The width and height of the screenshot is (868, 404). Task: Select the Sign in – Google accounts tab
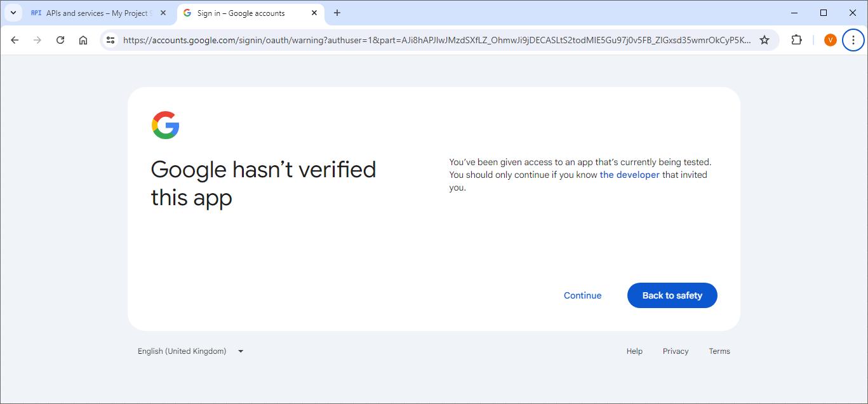[250, 13]
